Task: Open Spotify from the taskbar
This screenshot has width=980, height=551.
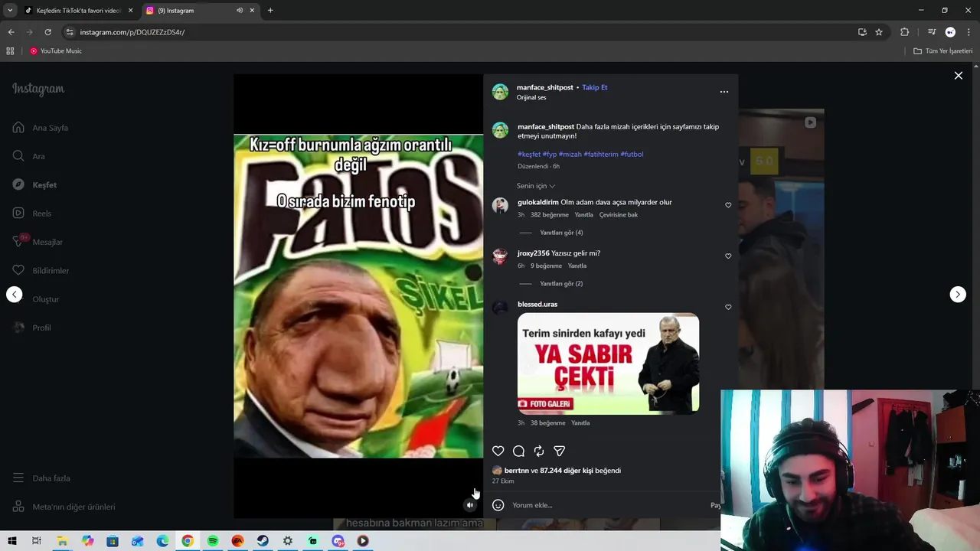Action: coord(213,541)
